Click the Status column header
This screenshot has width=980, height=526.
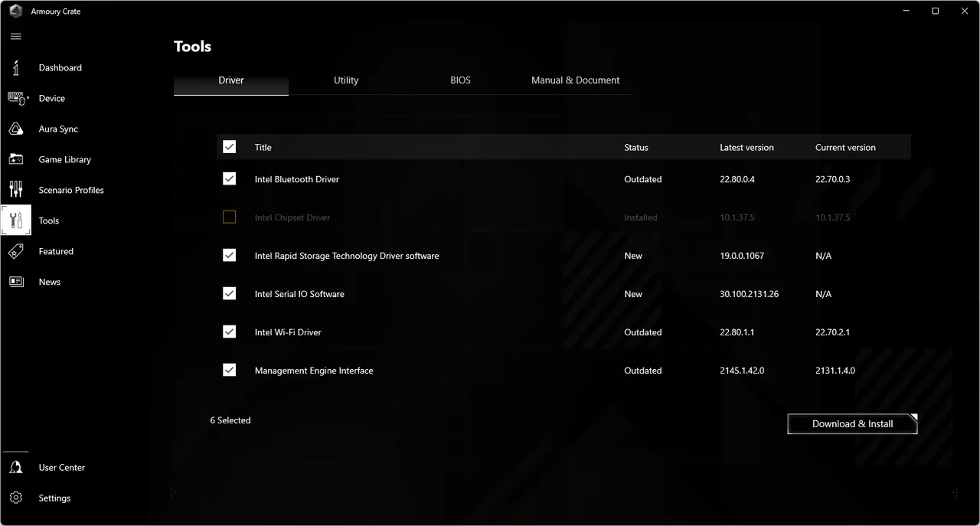tap(636, 147)
